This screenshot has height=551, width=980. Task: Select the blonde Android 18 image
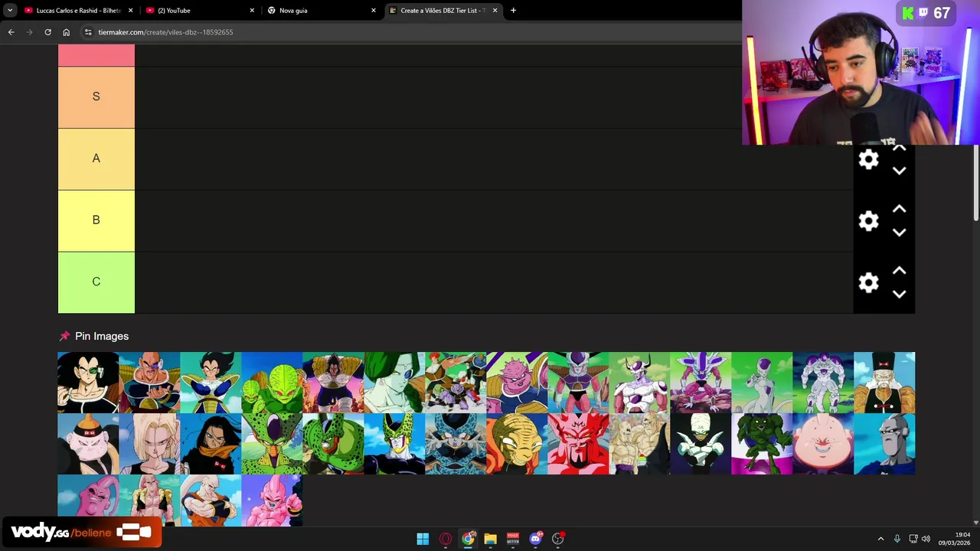[149, 444]
